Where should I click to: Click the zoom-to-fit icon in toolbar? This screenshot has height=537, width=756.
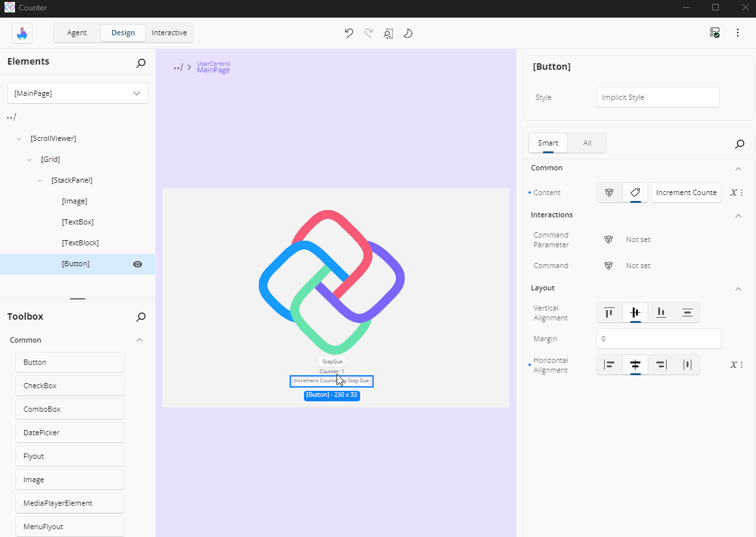[388, 33]
